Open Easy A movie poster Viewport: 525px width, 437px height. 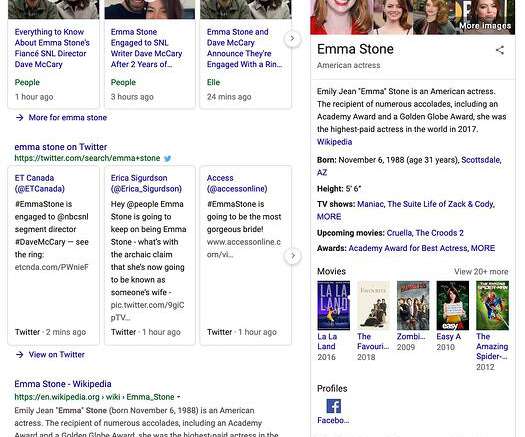point(452,305)
